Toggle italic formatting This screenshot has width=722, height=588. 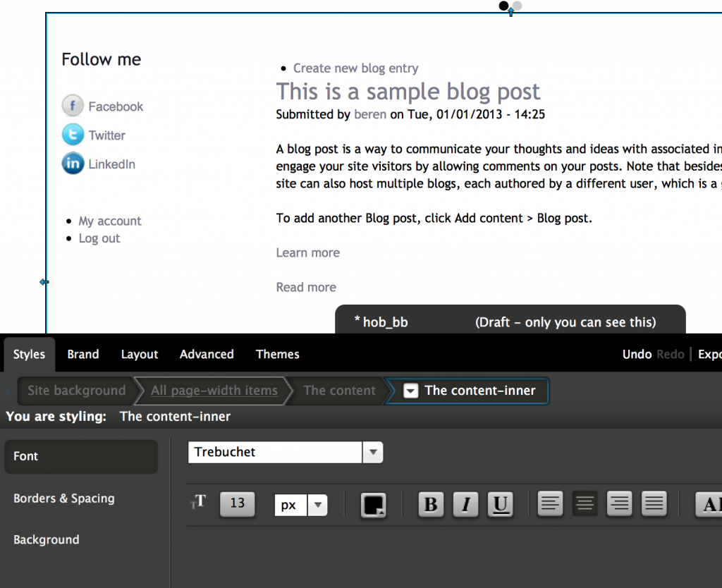tap(465, 504)
